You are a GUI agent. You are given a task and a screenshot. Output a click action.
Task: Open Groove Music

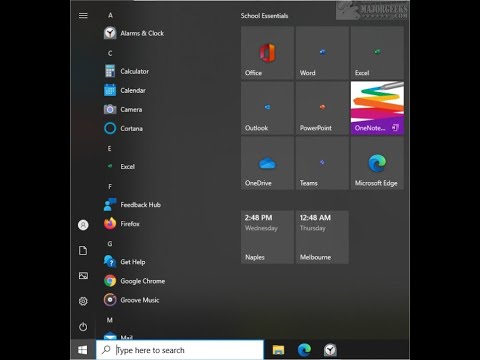132,300
